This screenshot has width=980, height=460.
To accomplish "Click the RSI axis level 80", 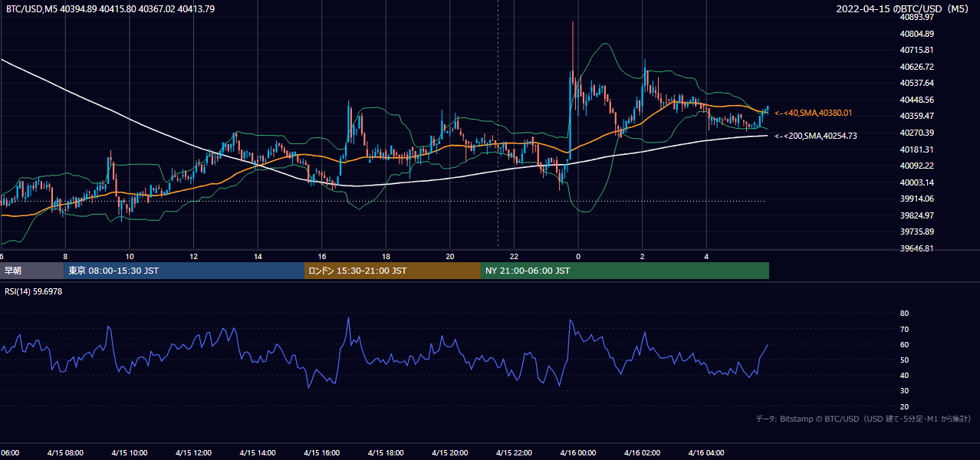I will point(904,314).
